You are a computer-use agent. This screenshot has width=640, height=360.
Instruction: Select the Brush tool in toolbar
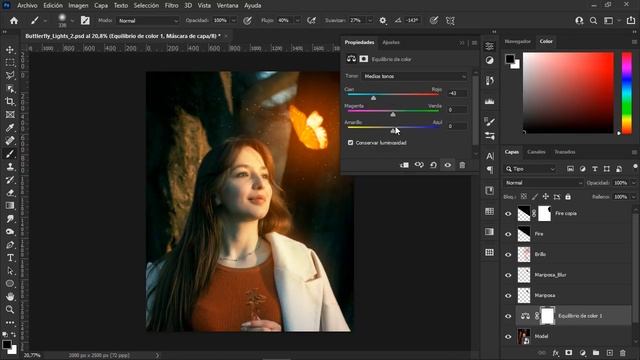coord(10,154)
